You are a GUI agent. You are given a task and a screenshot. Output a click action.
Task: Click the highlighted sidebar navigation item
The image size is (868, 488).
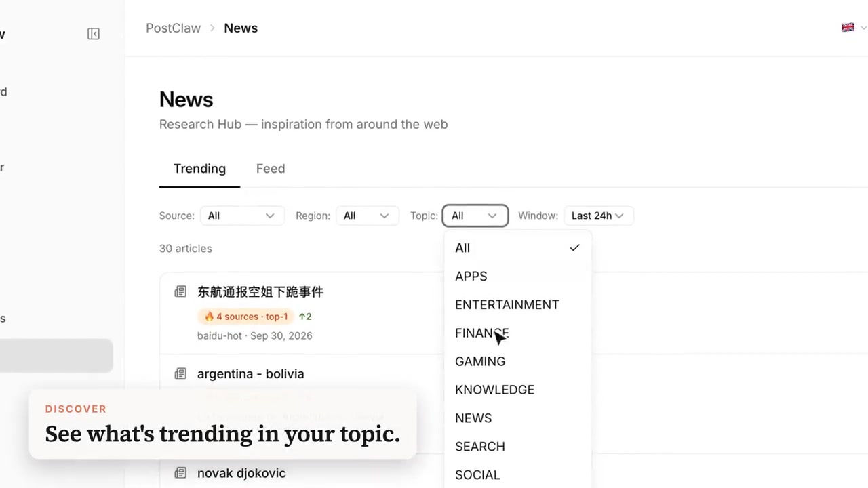pyautogui.click(x=56, y=355)
